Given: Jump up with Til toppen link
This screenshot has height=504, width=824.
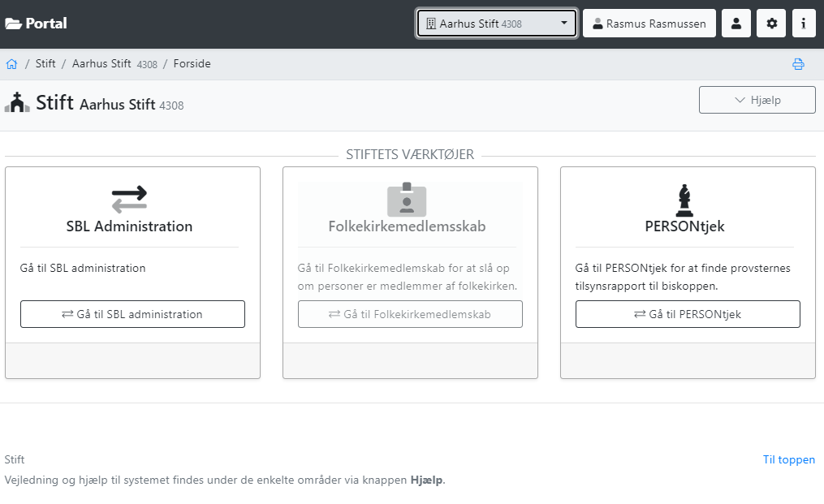Looking at the screenshot, I should [x=789, y=460].
